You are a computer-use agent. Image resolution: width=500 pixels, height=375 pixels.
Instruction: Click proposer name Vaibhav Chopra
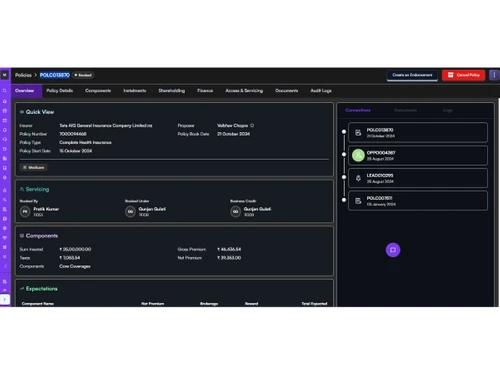point(232,125)
